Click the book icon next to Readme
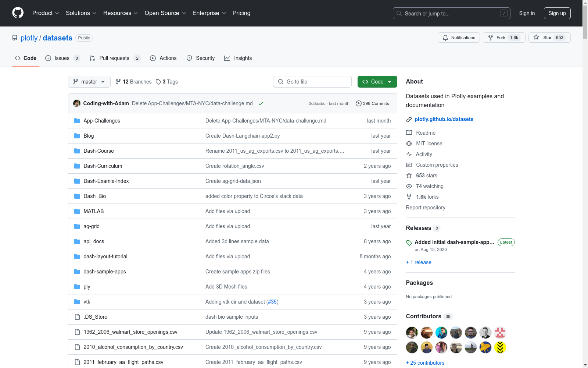588x368 pixels. [x=409, y=133]
